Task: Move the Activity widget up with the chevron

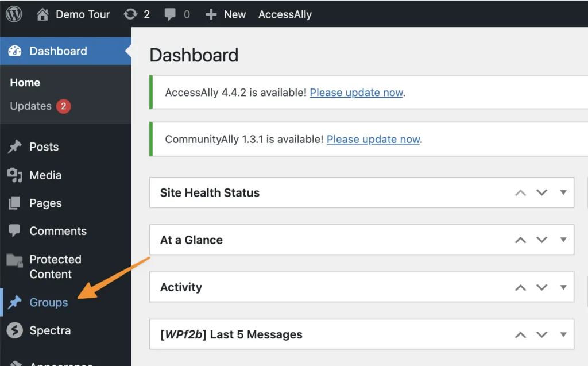Action: [x=521, y=287]
